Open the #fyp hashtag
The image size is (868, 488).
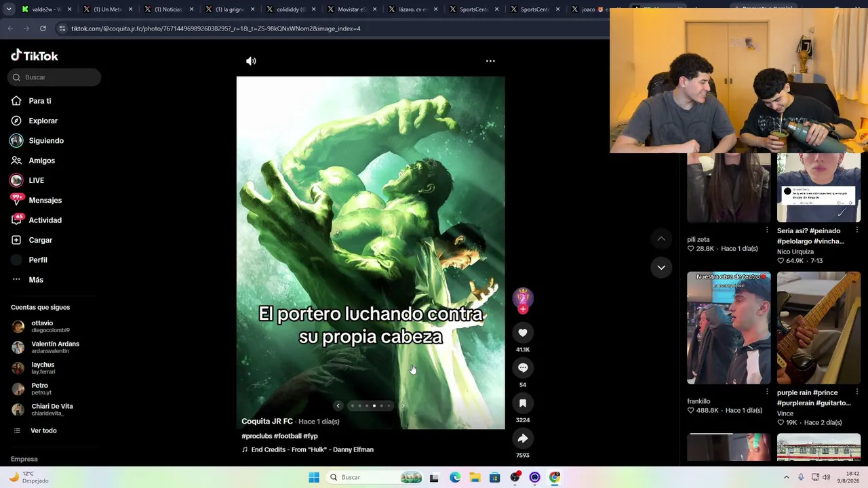[x=311, y=436]
